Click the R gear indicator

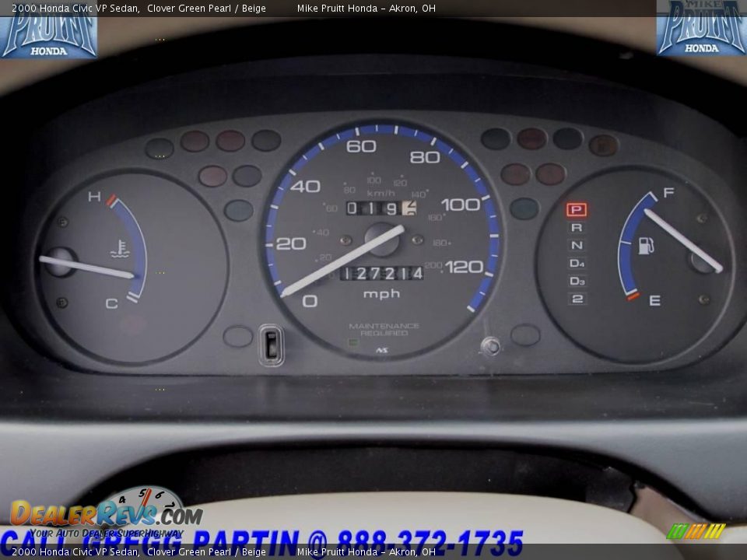[577, 228]
